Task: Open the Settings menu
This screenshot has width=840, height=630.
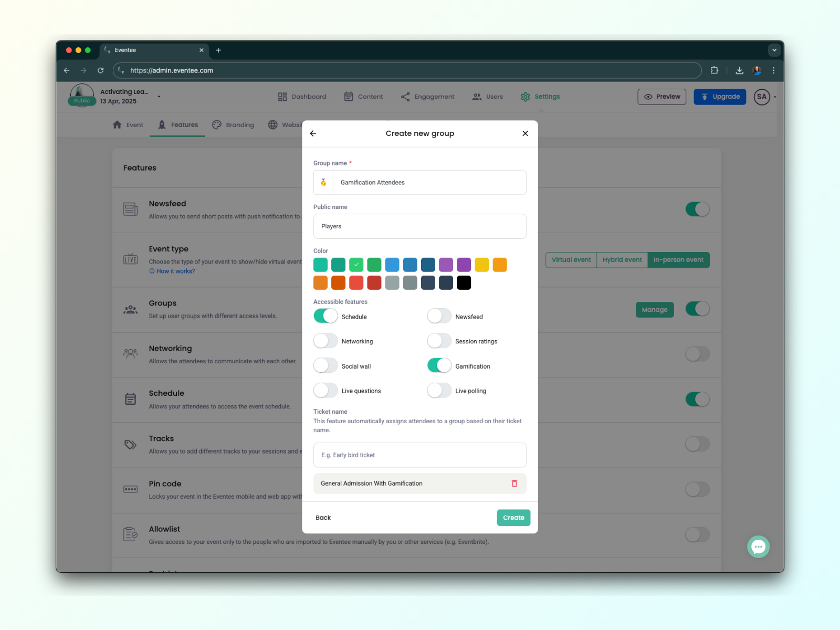Action: click(x=540, y=97)
